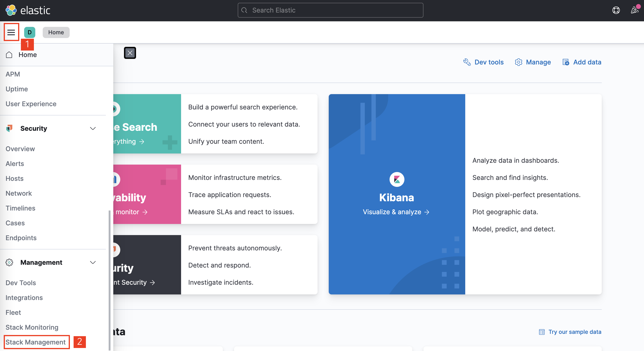Open Stack Management in the sidebar
Screen dimensions: 644x351
36,342
